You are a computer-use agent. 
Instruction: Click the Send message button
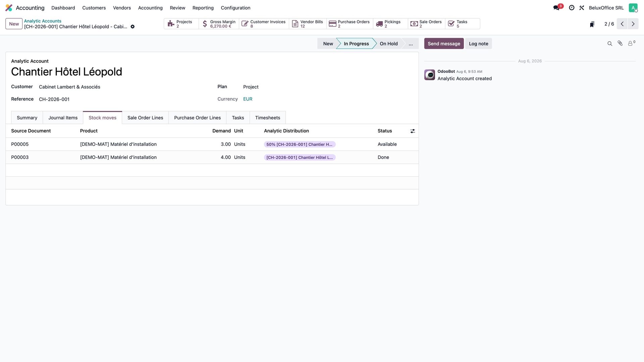pos(444,44)
